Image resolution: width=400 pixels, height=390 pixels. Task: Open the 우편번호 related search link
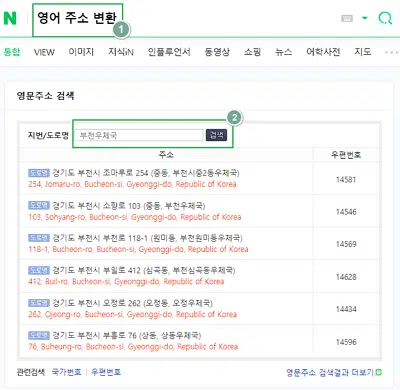click(x=106, y=372)
